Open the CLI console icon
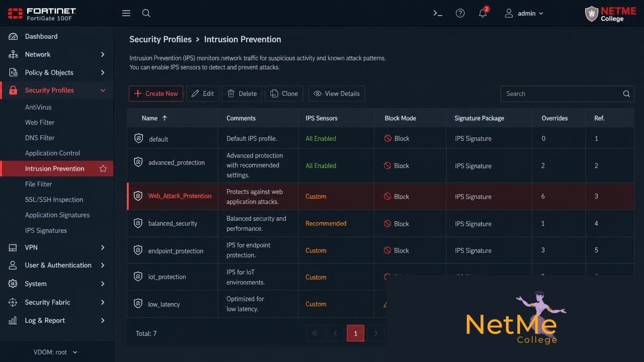Screen dimensions: 644x362 pos(438,13)
